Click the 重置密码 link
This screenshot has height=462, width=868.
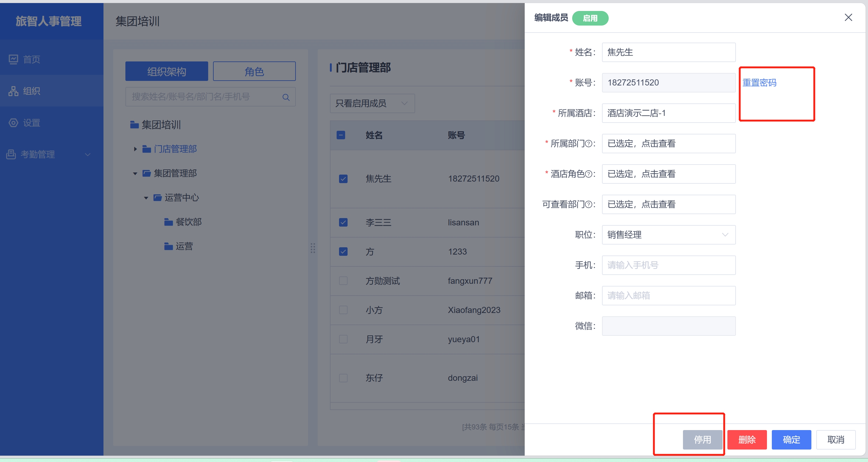[759, 82]
